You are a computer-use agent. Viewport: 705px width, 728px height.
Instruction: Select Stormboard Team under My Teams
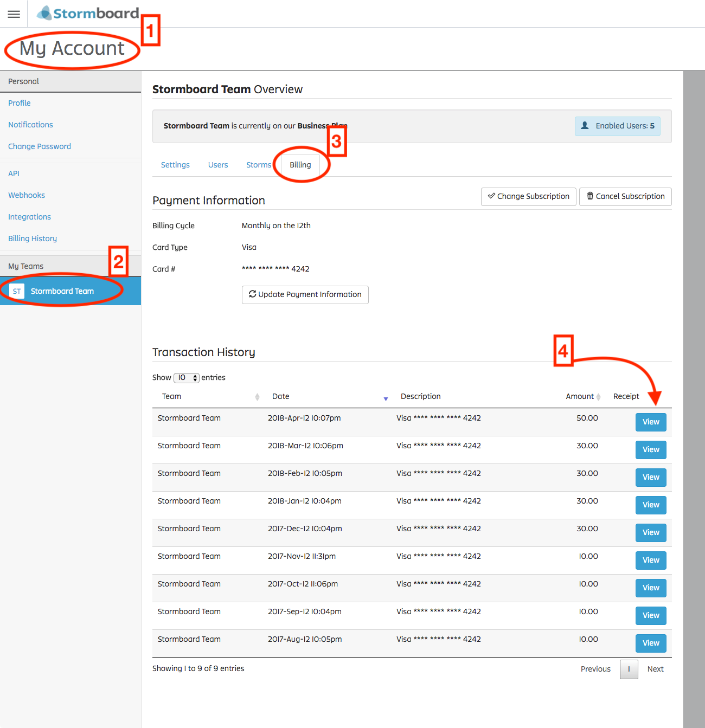point(70,291)
